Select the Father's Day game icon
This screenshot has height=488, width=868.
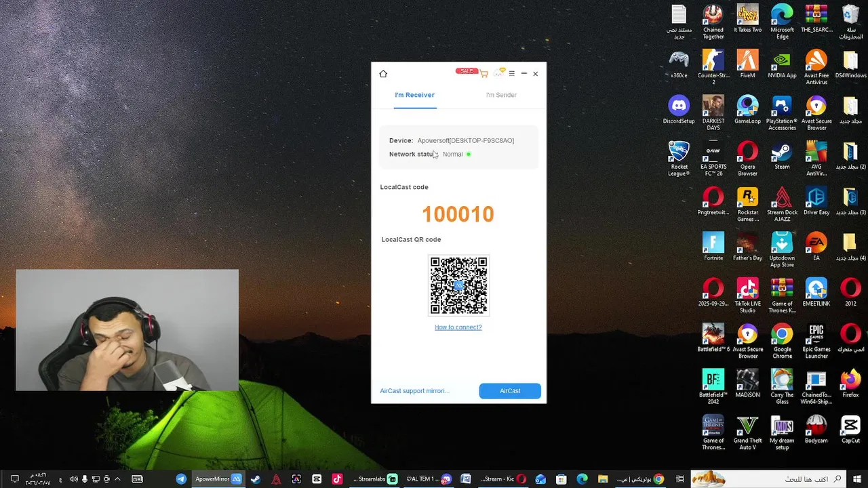coord(747,246)
